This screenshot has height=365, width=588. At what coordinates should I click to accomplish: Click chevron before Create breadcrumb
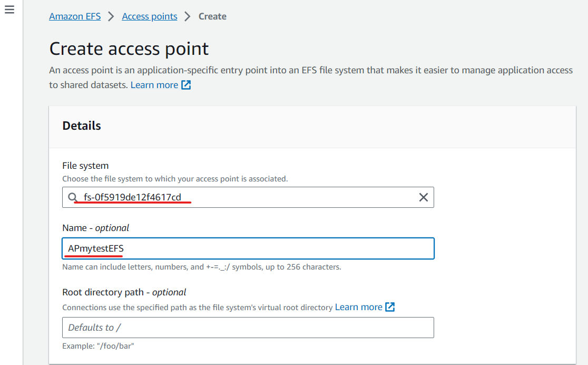coord(188,16)
